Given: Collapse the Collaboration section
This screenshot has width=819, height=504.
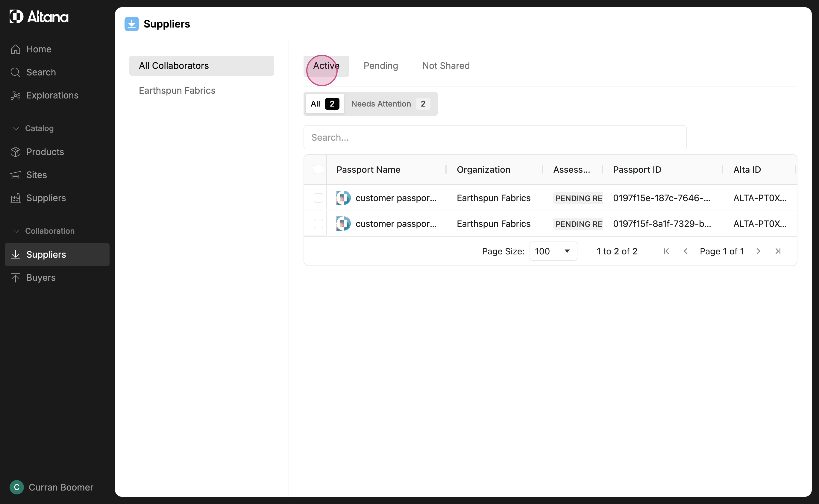Looking at the screenshot, I should click(x=16, y=231).
